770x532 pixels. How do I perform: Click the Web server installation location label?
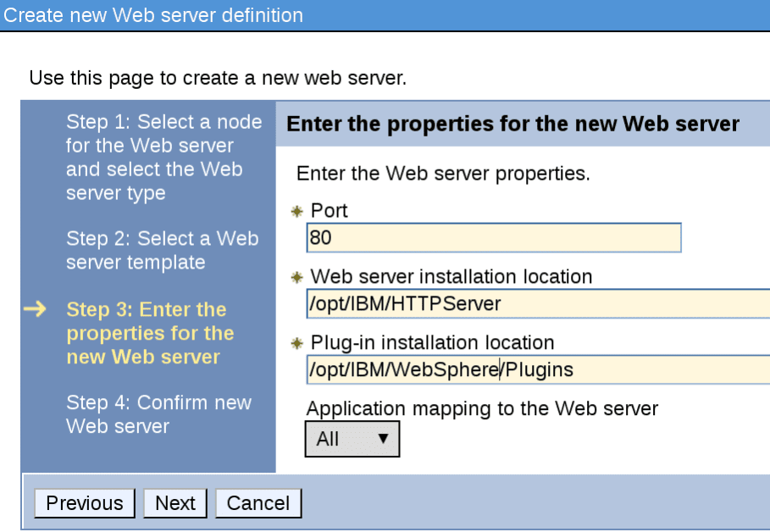pyautogui.click(x=451, y=277)
